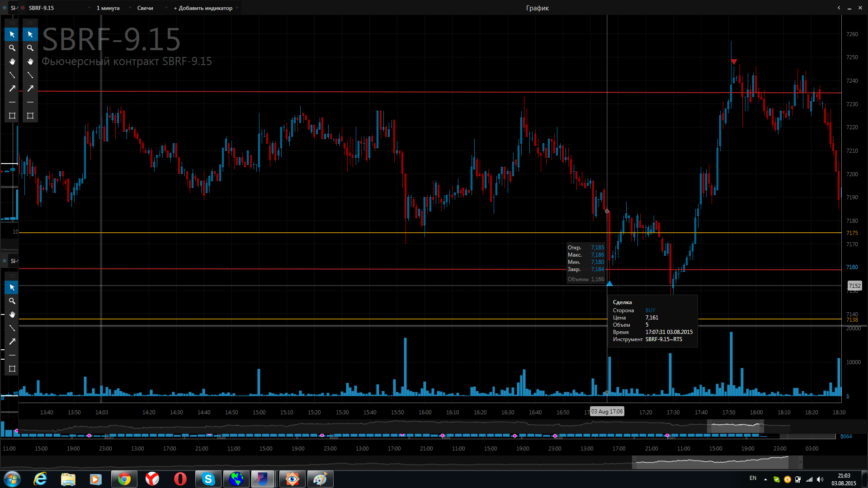The width and height of the screenshot is (868, 488).
Task: Open the 'Добавить индикатор' dropdown
Action: point(206,8)
